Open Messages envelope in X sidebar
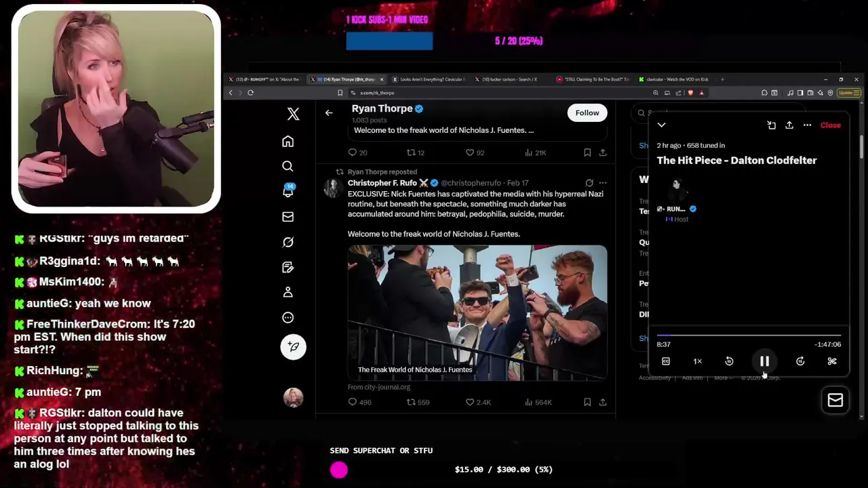The image size is (868, 488). (x=288, y=217)
